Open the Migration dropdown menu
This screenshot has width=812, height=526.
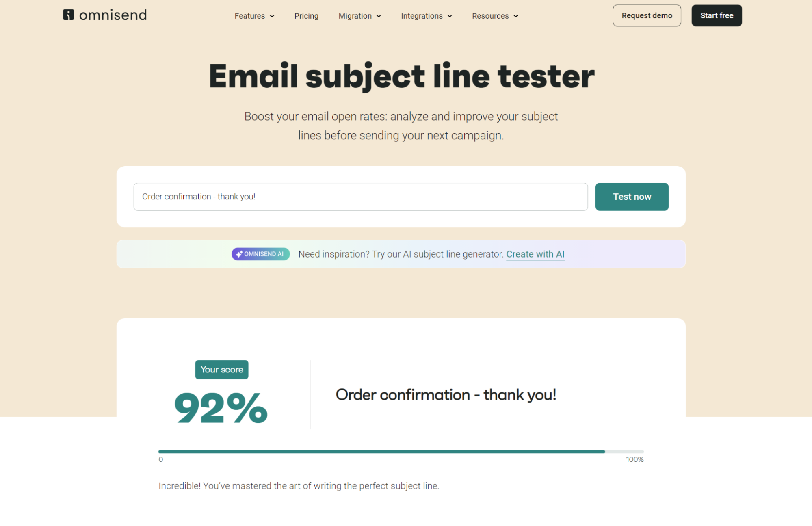359,16
